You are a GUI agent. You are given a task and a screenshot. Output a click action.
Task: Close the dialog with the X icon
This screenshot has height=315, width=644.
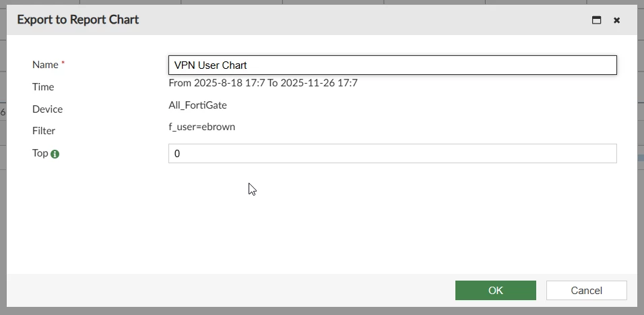616,20
